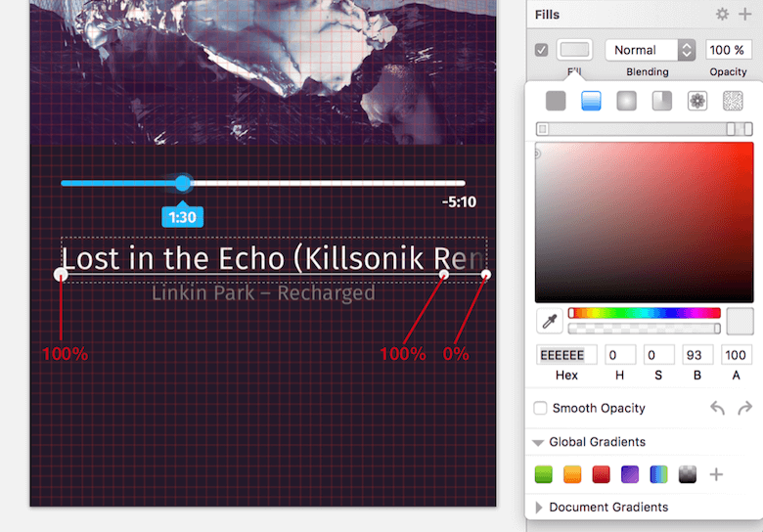Select the rightmost gradient handle on canvas
This screenshot has height=532, width=763.
[x=485, y=275]
